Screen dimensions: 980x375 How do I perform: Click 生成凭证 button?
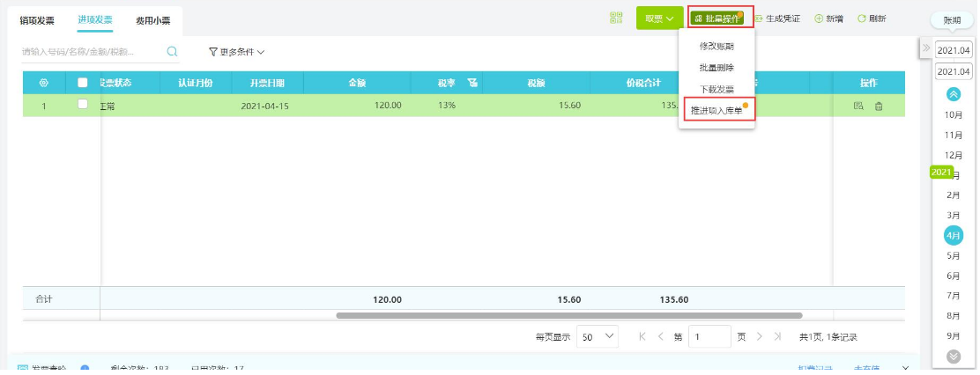(777, 18)
